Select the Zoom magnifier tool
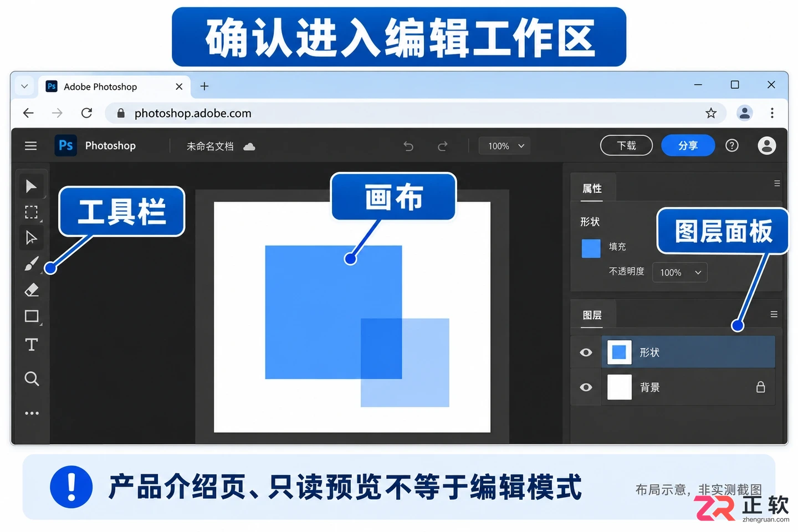Screen dimensions: 798x532 (32, 378)
